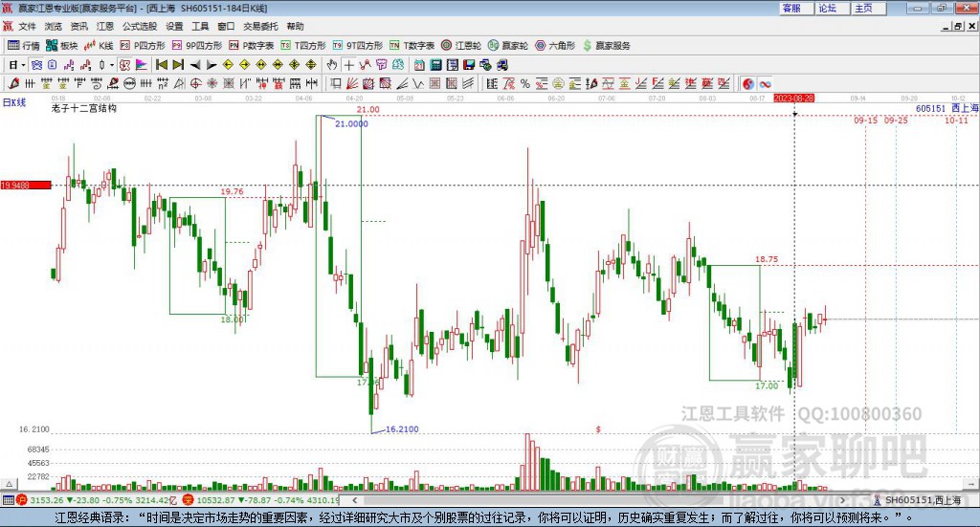The height and width of the screenshot is (527, 980).
Task: Click the volume pane up-triangle button
Action: (x=10, y=484)
